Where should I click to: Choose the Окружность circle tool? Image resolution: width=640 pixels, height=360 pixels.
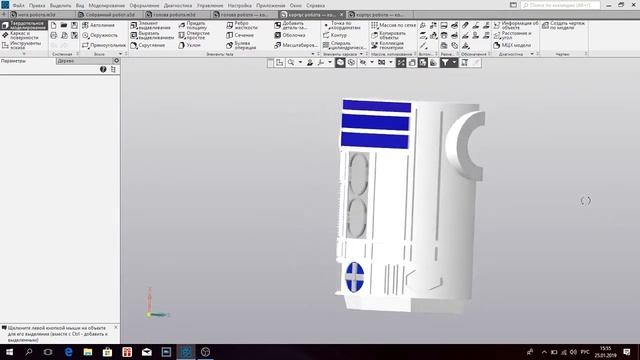(100, 36)
